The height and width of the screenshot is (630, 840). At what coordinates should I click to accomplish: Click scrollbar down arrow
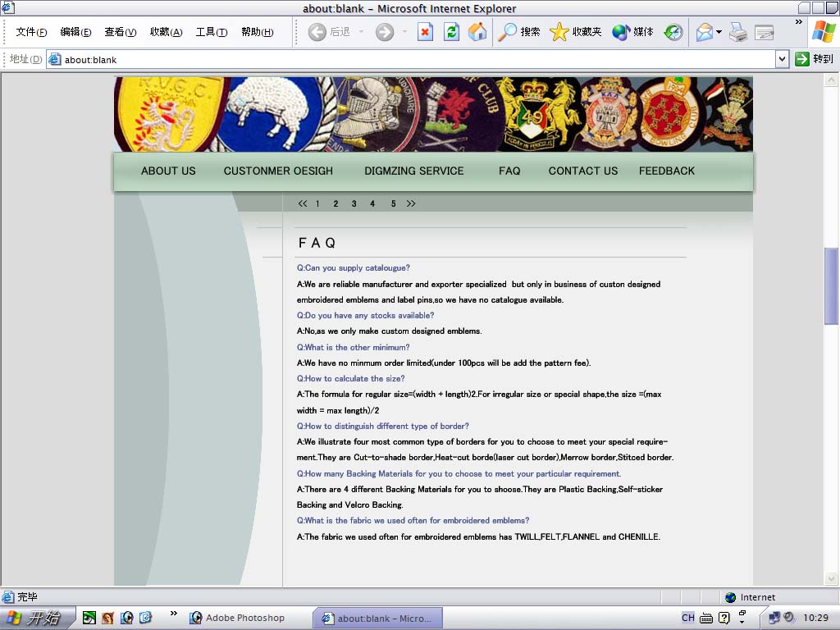pos(831,578)
